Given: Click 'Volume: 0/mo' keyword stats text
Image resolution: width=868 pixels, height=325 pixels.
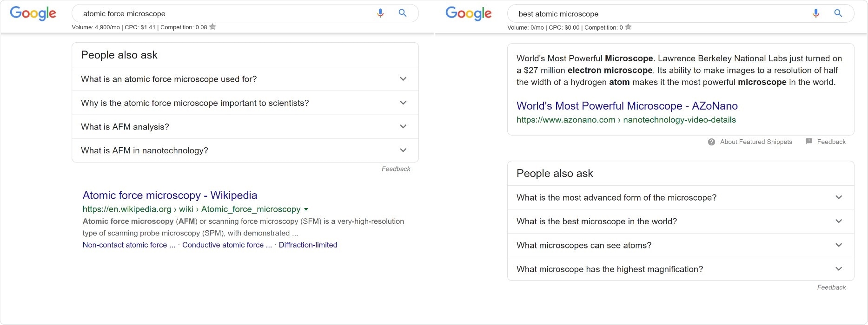Looking at the screenshot, I should coord(565,27).
